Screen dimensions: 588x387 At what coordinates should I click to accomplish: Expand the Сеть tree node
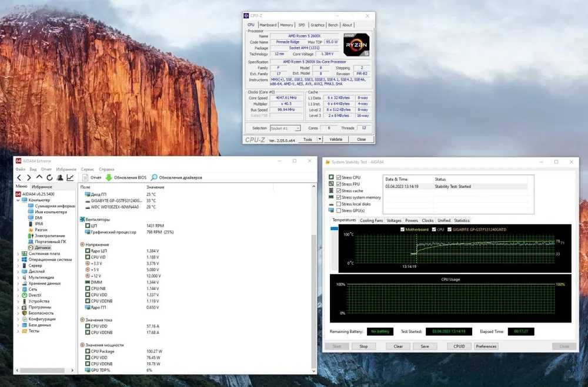pos(18,289)
